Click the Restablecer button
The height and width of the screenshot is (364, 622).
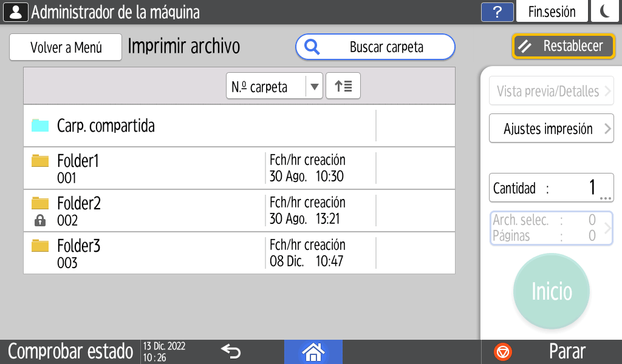point(564,46)
